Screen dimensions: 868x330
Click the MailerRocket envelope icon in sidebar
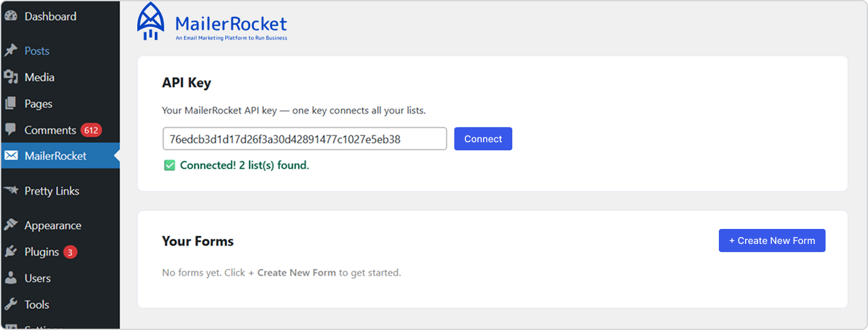click(11, 156)
